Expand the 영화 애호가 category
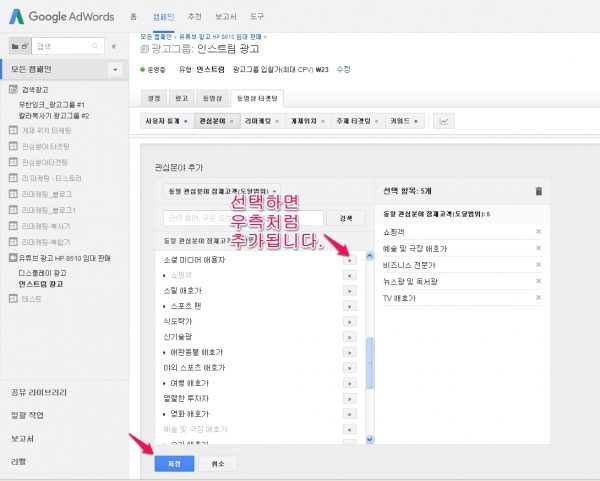Viewport: 600px width, 481px height. (x=165, y=414)
